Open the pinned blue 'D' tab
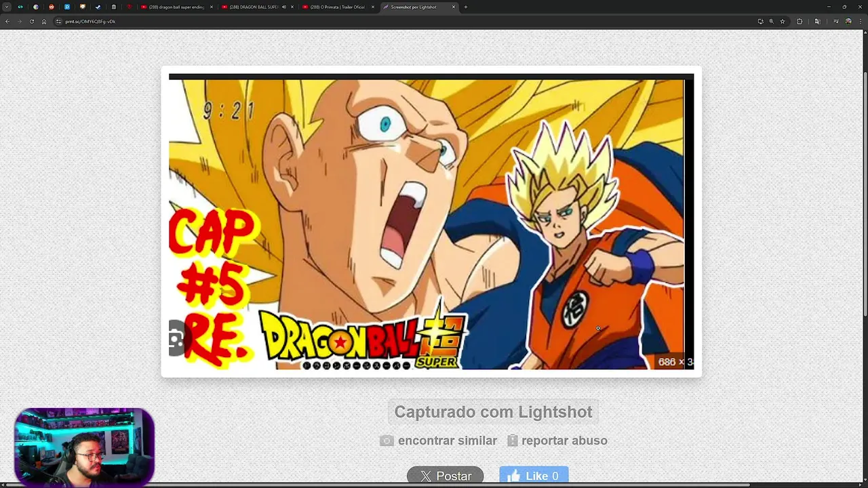The image size is (868, 488). pyautogui.click(x=66, y=7)
